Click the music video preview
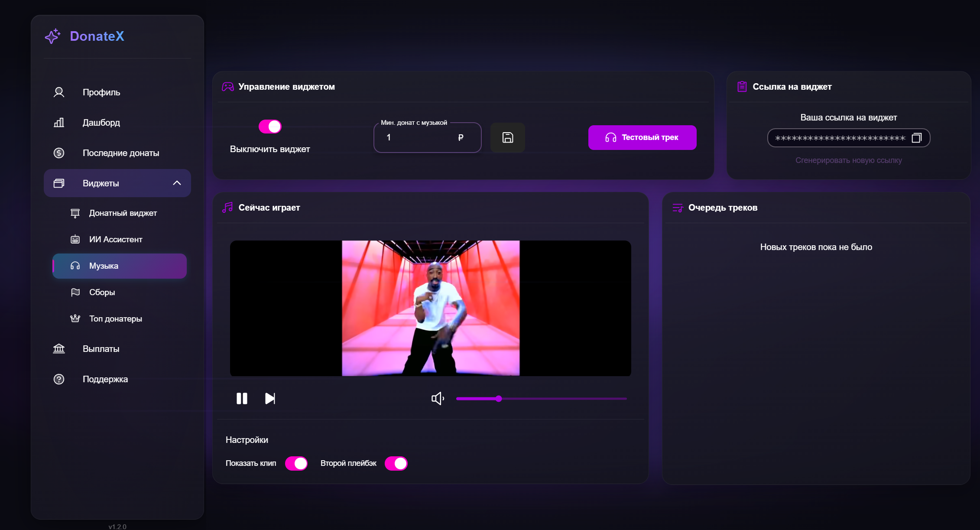Screen dimensions: 980x530 click(430, 308)
